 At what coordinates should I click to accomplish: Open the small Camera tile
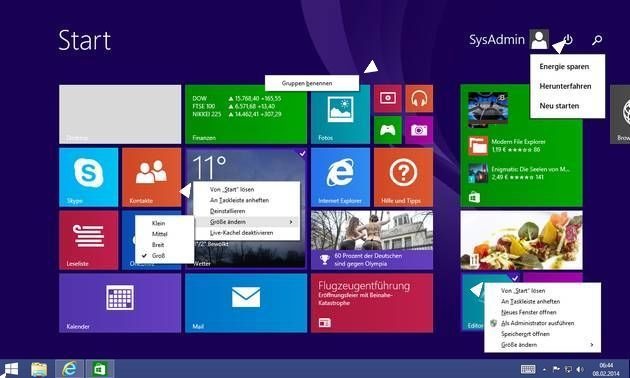coord(419,130)
